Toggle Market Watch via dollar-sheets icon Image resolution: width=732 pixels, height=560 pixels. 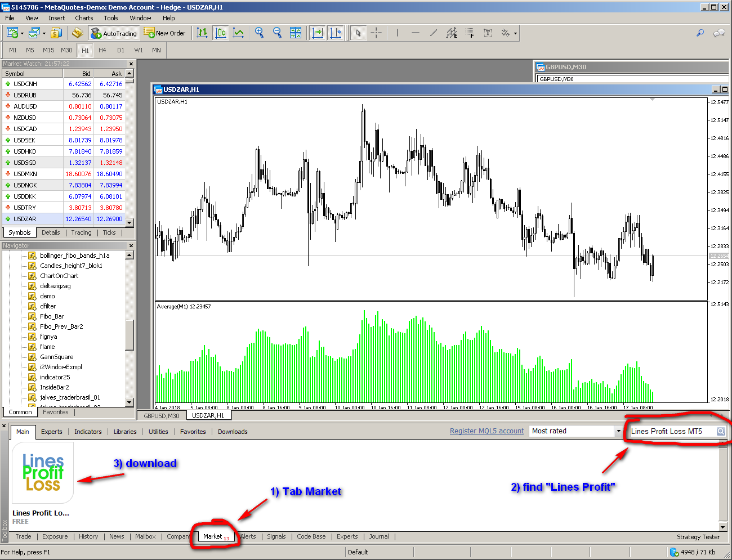point(56,33)
